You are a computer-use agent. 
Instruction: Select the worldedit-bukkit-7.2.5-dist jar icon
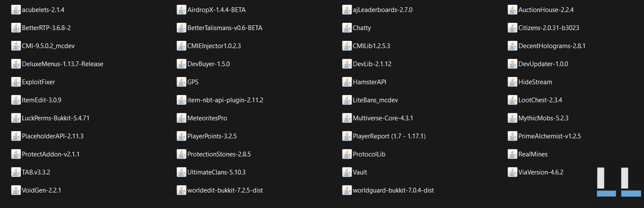(x=181, y=190)
